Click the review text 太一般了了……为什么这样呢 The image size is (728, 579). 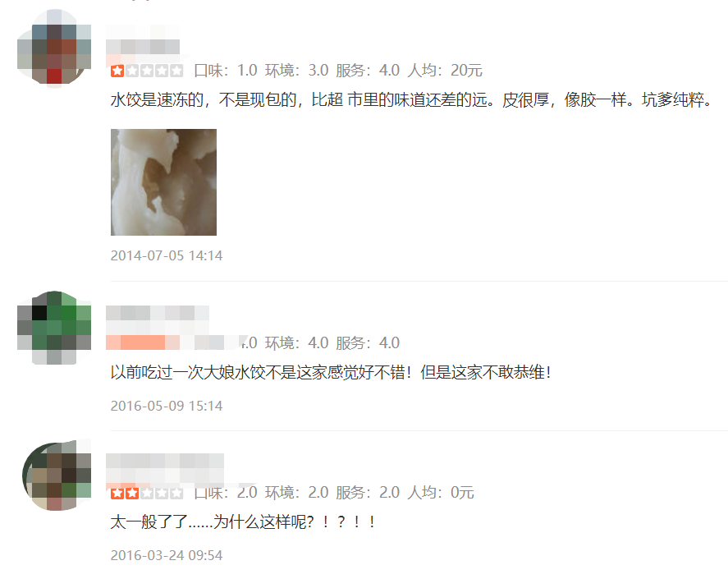pos(243,522)
